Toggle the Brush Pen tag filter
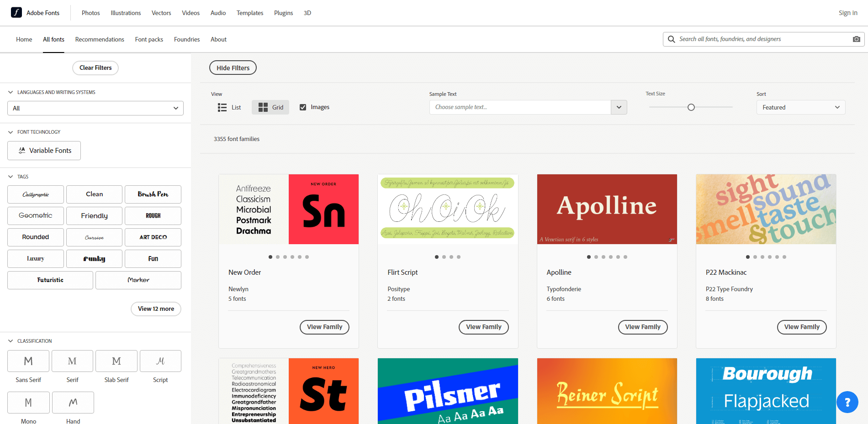868x424 pixels. [x=153, y=194]
